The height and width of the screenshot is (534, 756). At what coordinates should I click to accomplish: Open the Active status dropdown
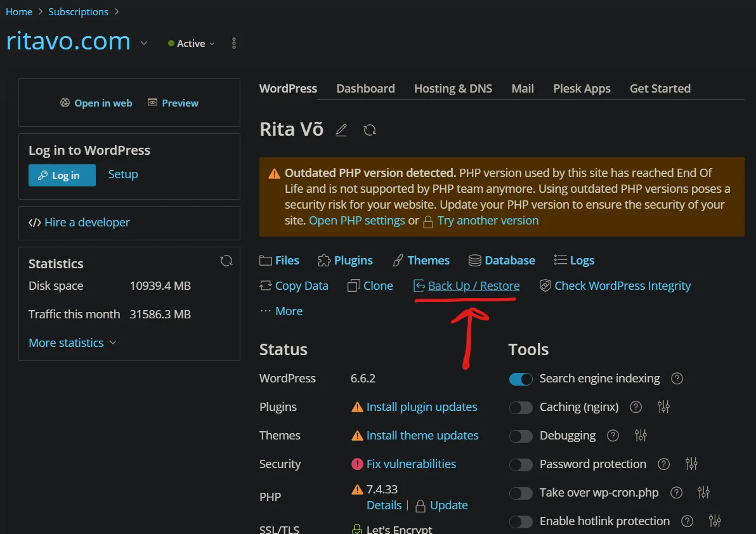point(191,43)
